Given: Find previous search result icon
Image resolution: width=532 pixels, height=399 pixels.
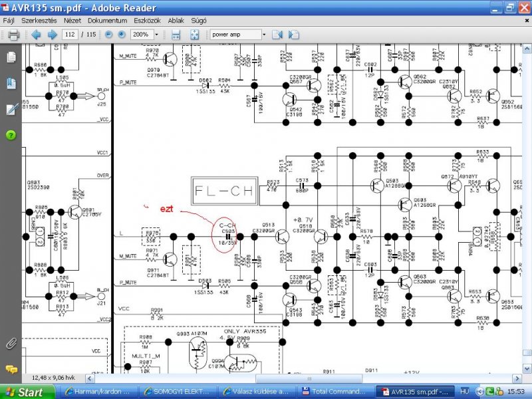Looking at the screenshot, I should coord(277,35).
